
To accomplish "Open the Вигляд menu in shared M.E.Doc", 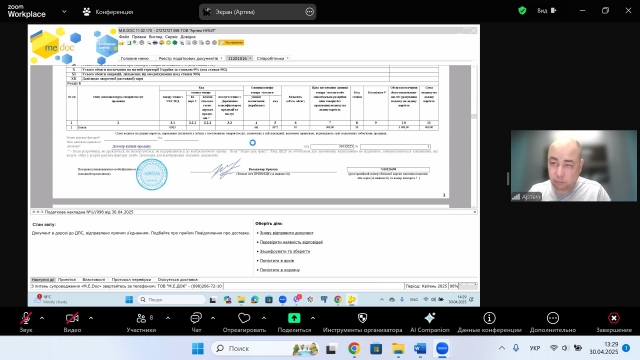I will coord(156,37).
